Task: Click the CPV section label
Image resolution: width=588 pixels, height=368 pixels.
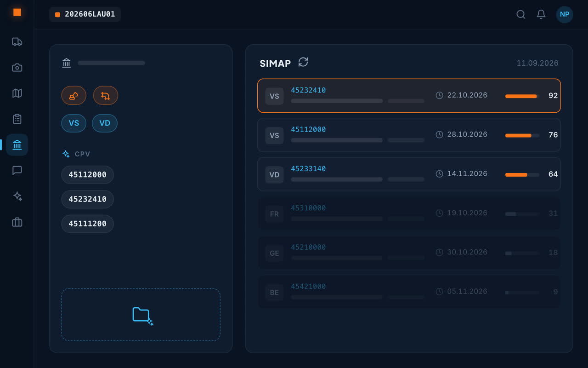Action: coord(83,154)
